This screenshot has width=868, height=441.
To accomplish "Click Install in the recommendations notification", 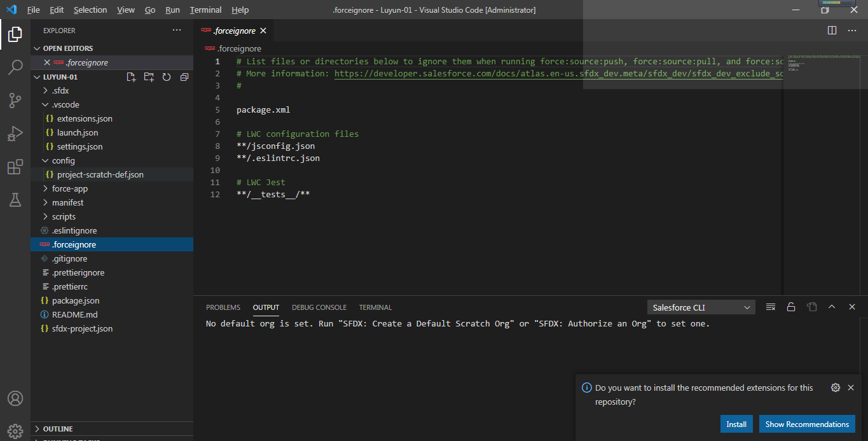I will [x=736, y=424].
